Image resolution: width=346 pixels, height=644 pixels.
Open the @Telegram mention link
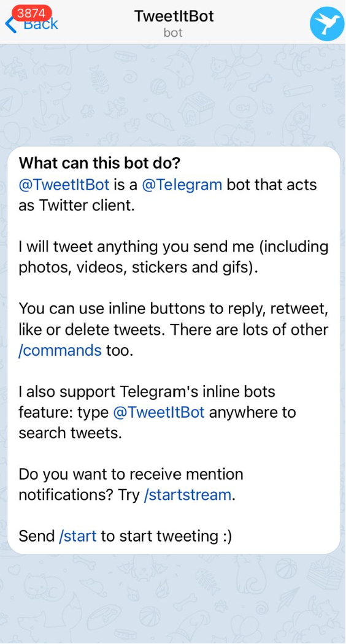(182, 185)
